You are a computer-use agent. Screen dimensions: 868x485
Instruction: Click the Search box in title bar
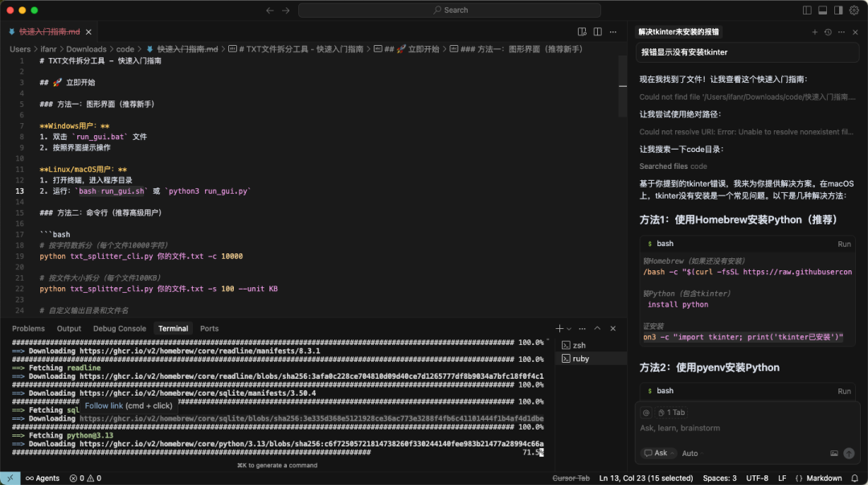[x=449, y=10]
